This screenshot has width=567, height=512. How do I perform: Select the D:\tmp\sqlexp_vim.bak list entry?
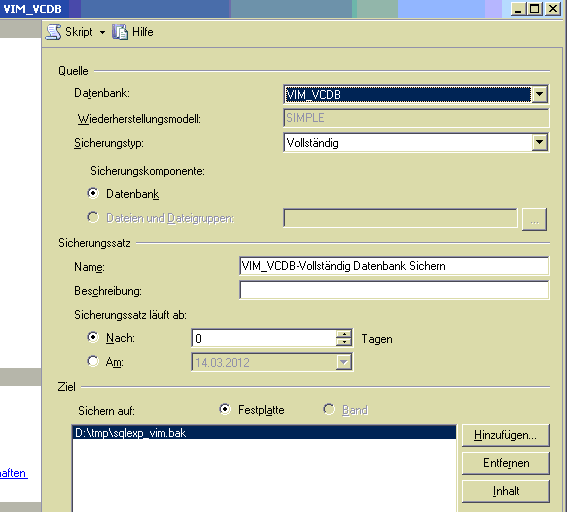264,432
